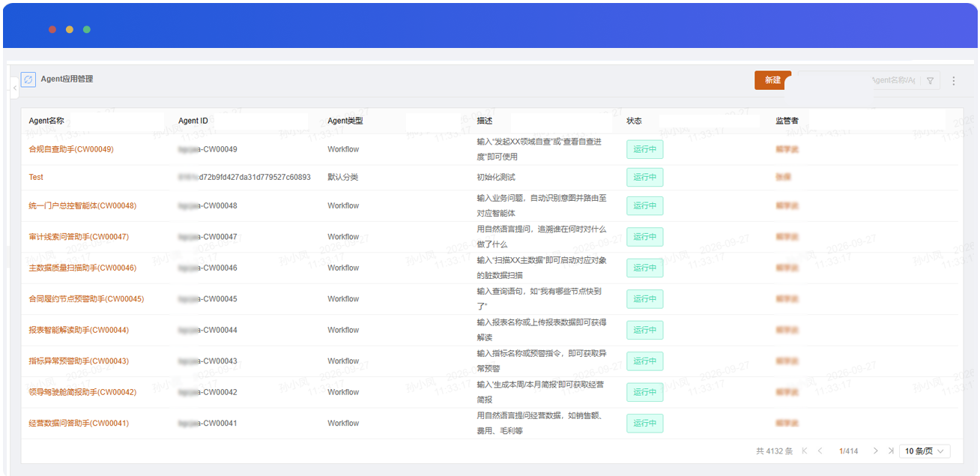Screen dimensions: 980x476
Task: Click 运行中 status tag in Test row
Action: point(645,178)
